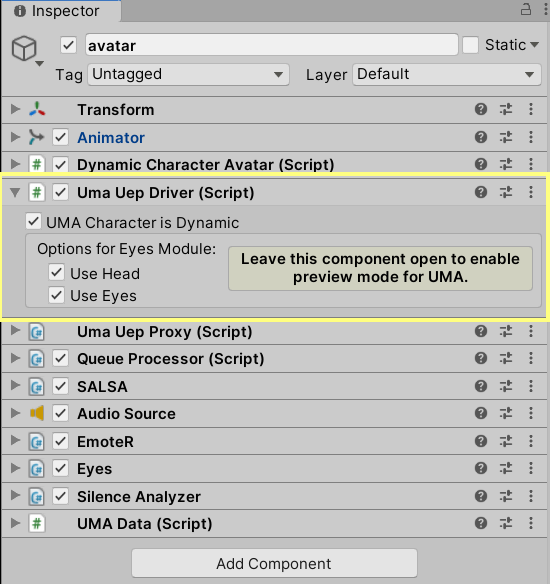Image resolution: width=550 pixels, height=584 pixels.
Task: Toggle the Eyes component enabled checkbox
Action: click(x=60, y=469)
